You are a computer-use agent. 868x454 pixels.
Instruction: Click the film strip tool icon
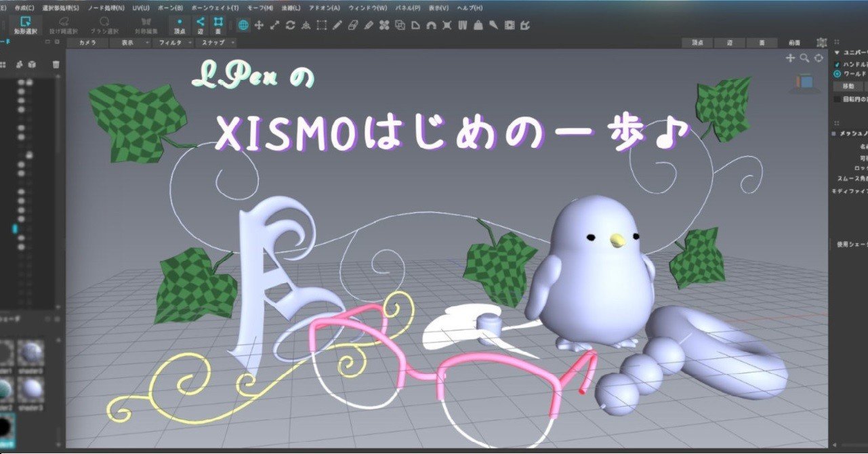click(509, 25)
